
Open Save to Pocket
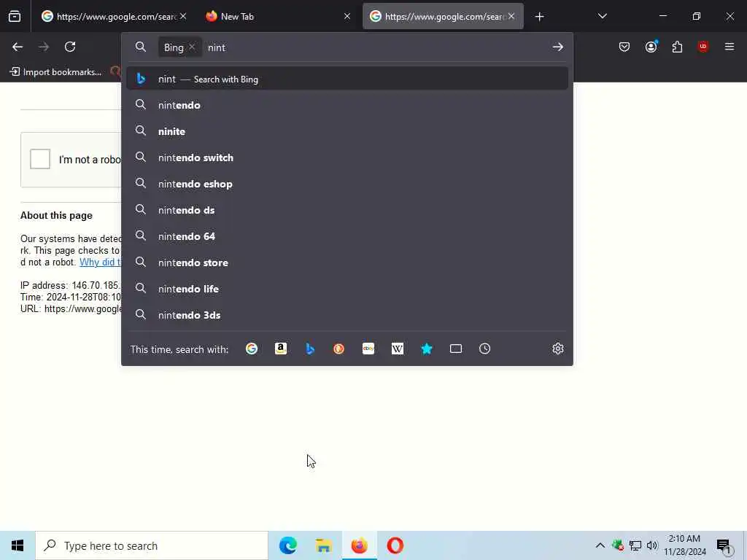(624, 47)
